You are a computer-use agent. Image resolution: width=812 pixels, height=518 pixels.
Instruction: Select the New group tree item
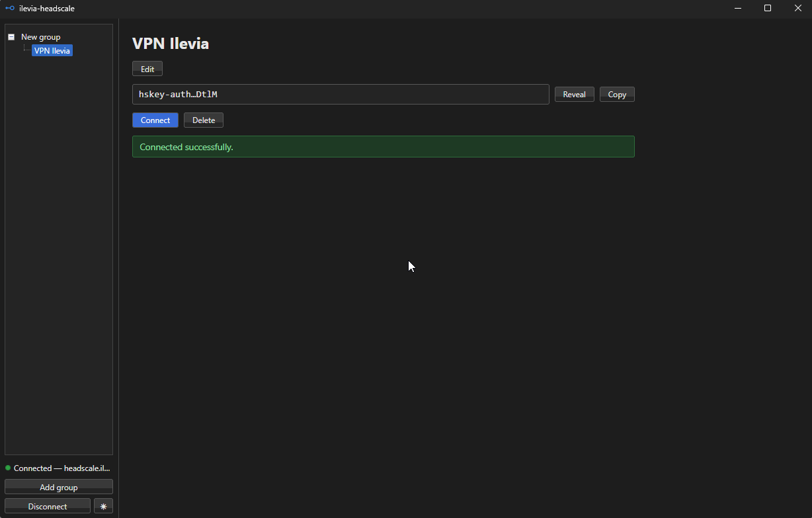tap(40, 37)
